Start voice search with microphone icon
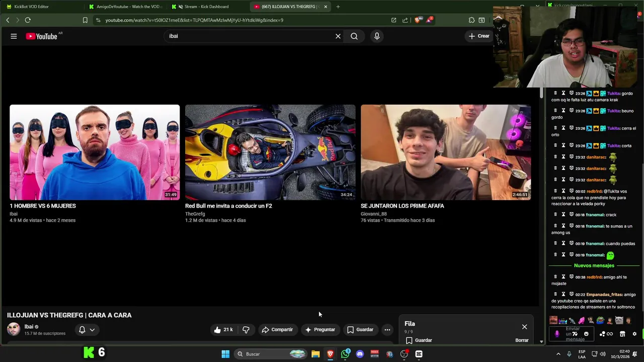The image size is (644, 362). click(377, 36)
